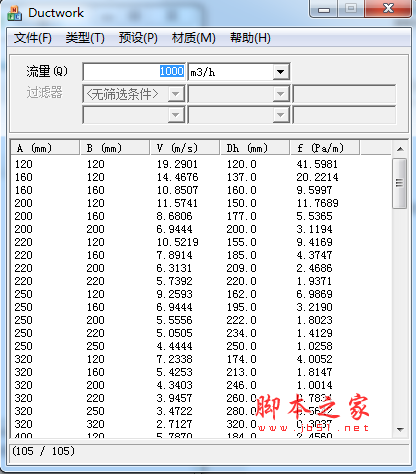
Task: Click friction value 4.0052
Action: (314, 359)
